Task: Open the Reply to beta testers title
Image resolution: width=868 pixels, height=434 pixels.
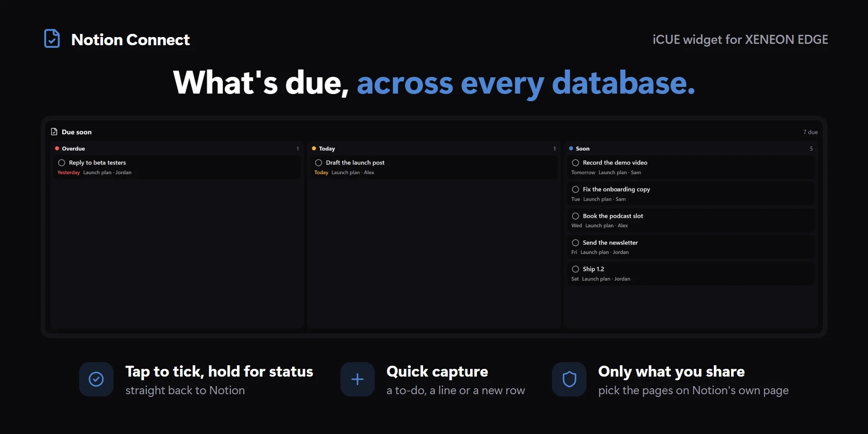Action: [x=97, y=163]
